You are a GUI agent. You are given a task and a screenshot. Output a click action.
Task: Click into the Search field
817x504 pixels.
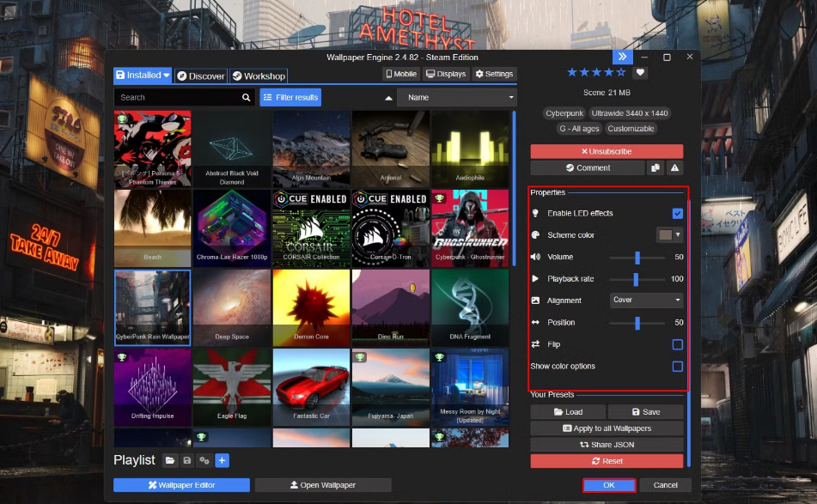[184, 97]
